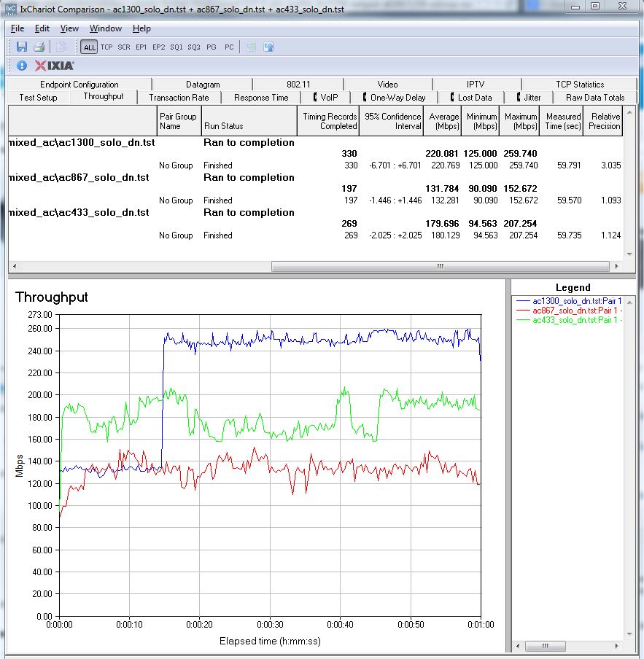Switch to 802.11 tab

point(298,85)
